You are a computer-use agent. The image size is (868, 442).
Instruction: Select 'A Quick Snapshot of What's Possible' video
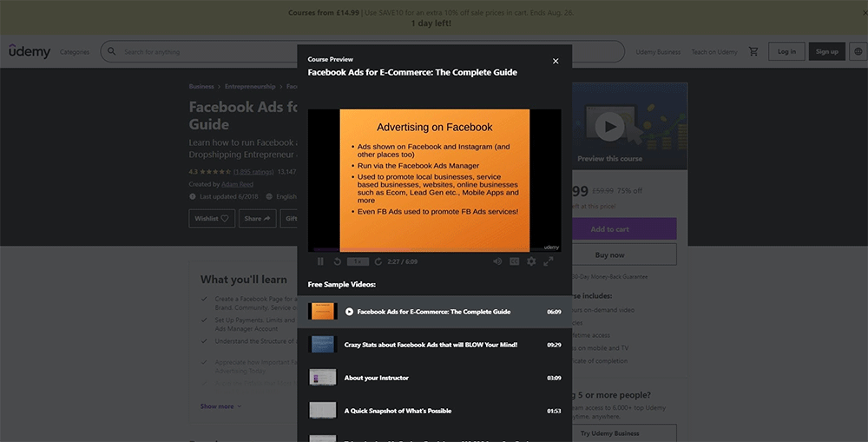(398, 411)
